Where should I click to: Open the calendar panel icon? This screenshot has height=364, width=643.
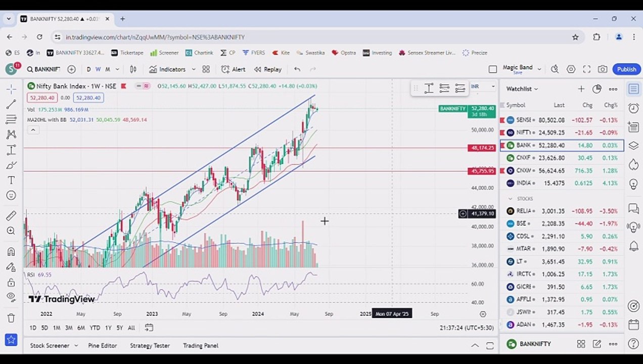tap(633, 325)
